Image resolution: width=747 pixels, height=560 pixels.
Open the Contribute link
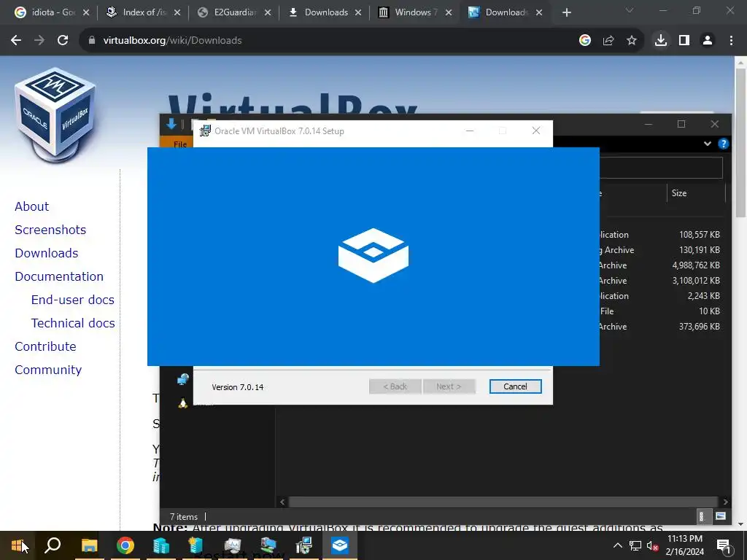[45, 346]
